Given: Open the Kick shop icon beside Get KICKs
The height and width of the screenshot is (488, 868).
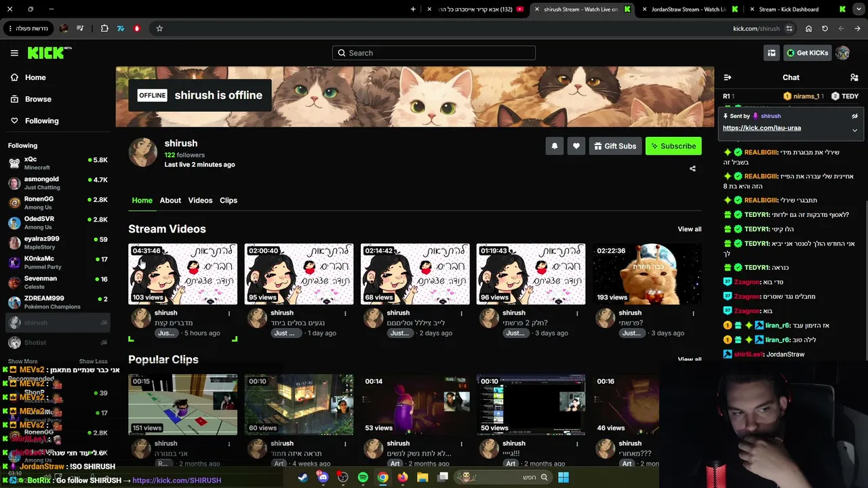Looking at the screenshot, I should [771, 53].
